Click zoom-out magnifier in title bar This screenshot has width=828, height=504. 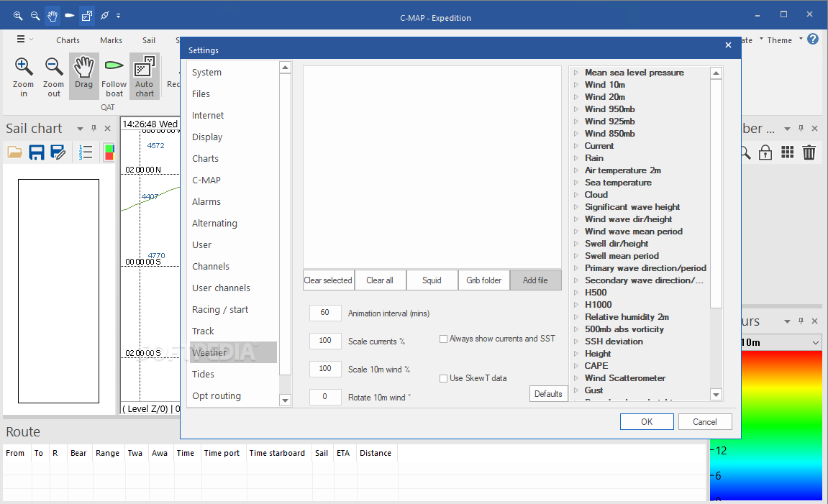point(35,16)
